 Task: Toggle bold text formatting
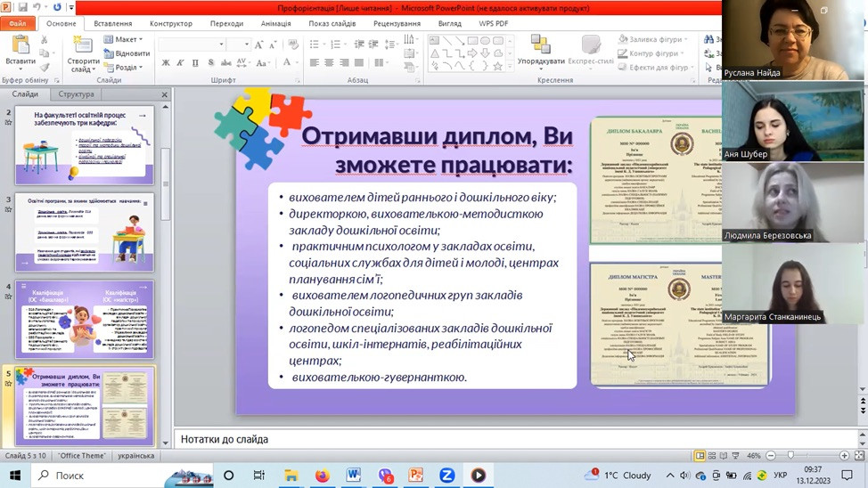click(x=166, y=63)
